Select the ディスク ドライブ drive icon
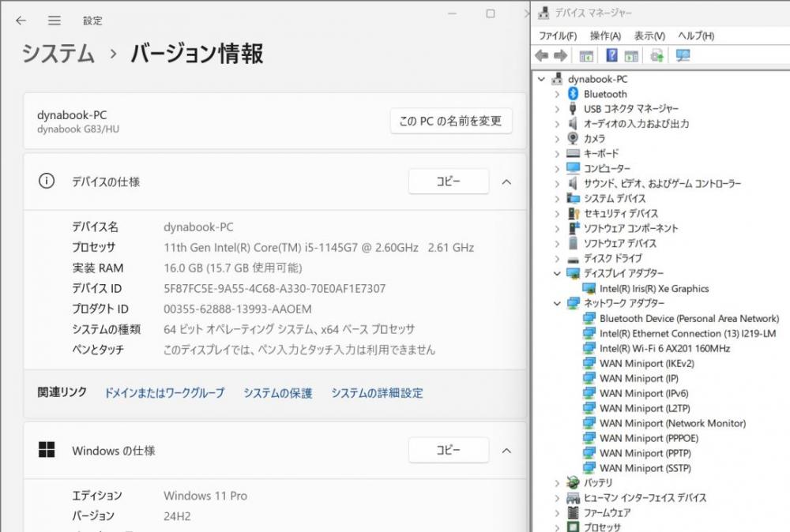This screenshot has height=532, width=790. coord(573,260)
